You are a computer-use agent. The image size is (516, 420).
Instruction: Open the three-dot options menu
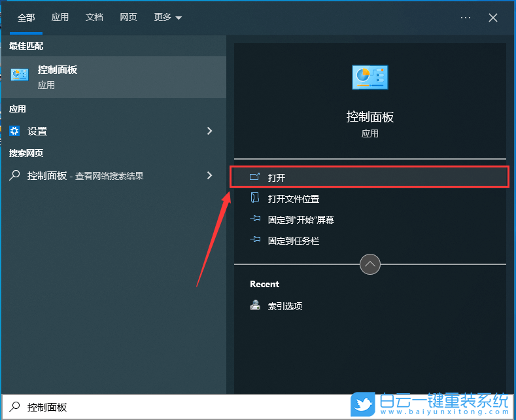[465, 18]
